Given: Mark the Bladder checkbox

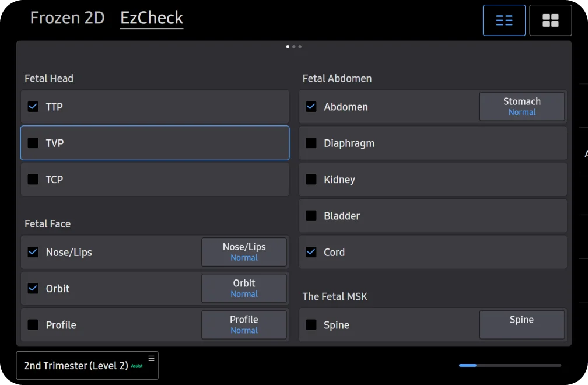Looking at the screenshot, I should pyautogui.click(x=311, y=216).
